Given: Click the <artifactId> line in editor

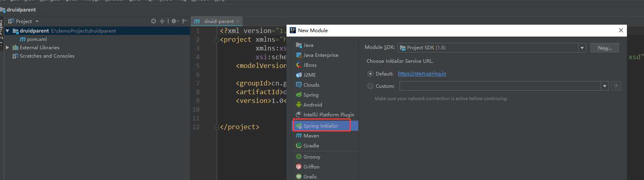Looking at the screenshot, I should click(261, 92).
